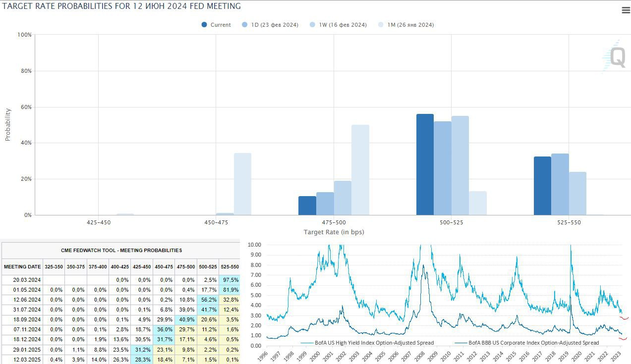Viewport: 631px width, 364px height.
Task: Select the Current bar for 500-525
Action: coord(425,164)
